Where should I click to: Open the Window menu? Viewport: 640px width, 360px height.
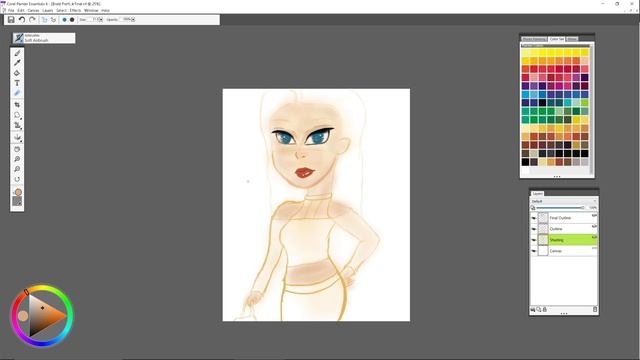click(91, 10)
